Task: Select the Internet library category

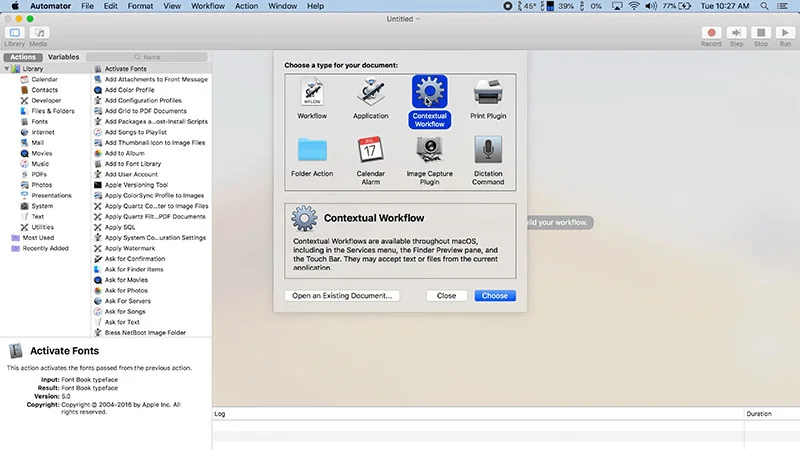Action: pyautogui.click(x=43, y=132)
